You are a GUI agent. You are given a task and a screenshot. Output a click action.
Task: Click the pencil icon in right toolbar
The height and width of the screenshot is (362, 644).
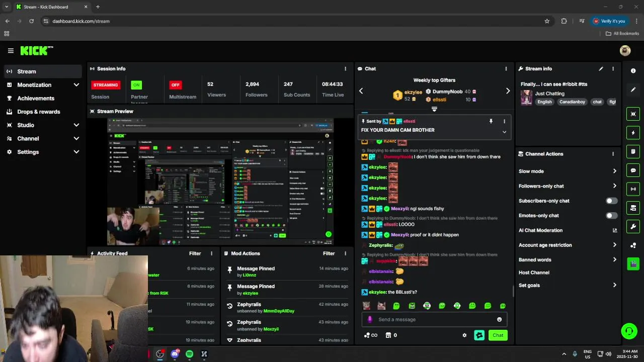(x=633, y=89)
